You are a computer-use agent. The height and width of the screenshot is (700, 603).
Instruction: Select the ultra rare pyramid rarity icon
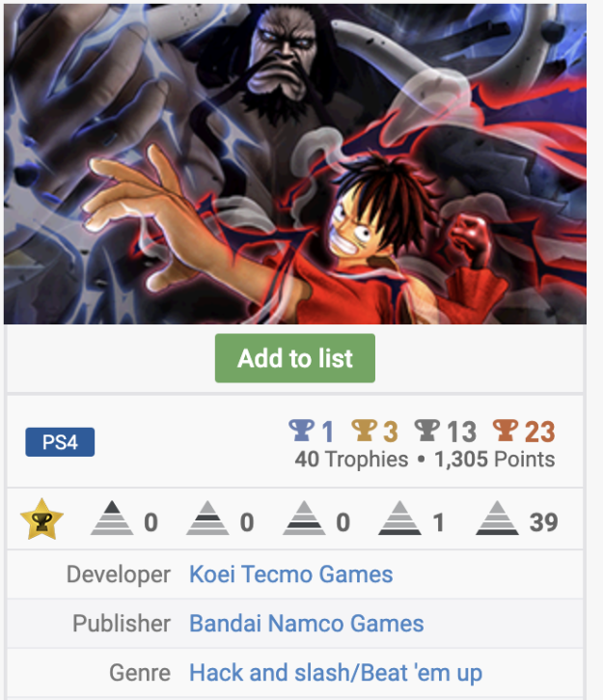click(112, 518)
